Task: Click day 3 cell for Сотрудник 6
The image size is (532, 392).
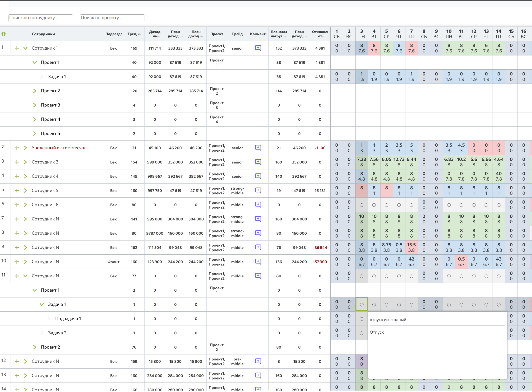Action: (x=361, y=205)
